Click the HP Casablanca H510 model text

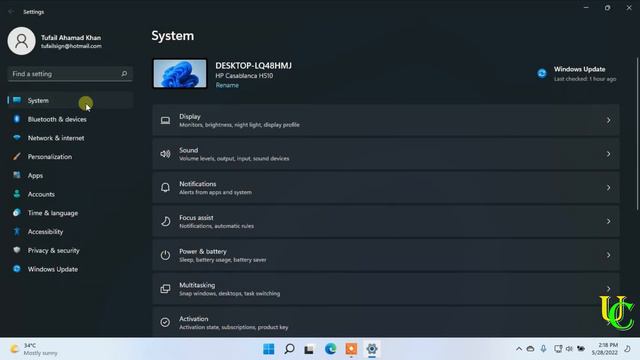[x=244, y=76]
